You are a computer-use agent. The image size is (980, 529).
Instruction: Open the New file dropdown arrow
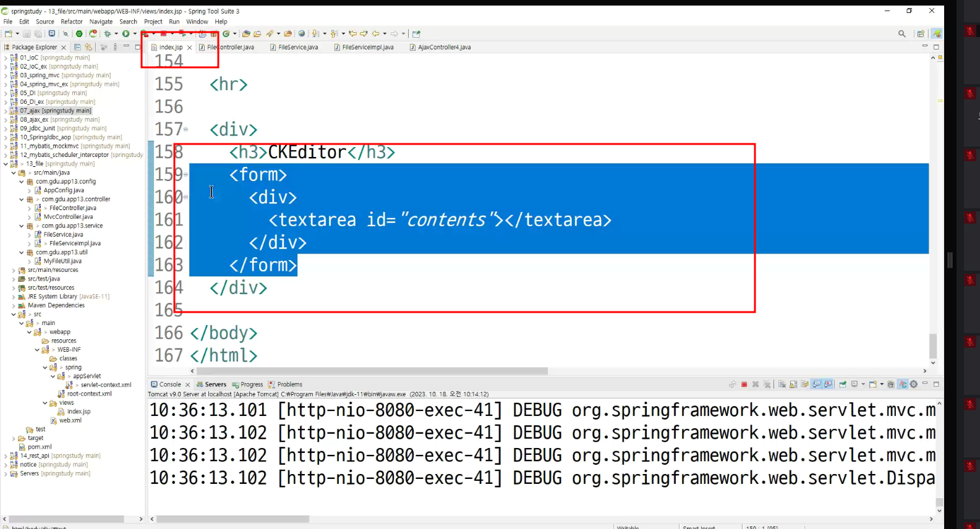[17, 33]
